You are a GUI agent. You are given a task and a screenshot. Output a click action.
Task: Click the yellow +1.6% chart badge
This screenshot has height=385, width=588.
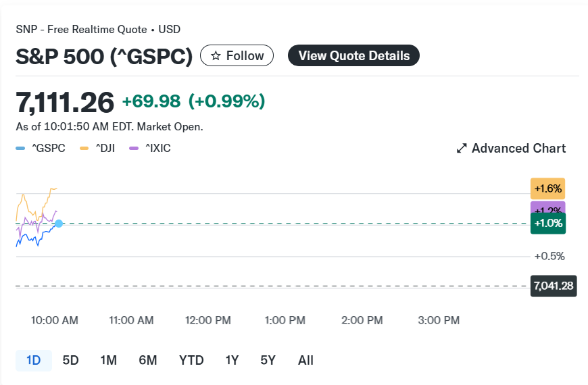(x=548, y=188)
